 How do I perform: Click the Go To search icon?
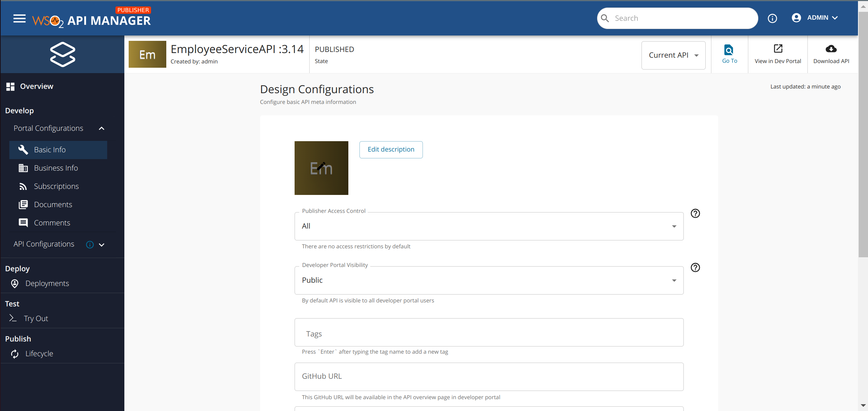[729, 49]
